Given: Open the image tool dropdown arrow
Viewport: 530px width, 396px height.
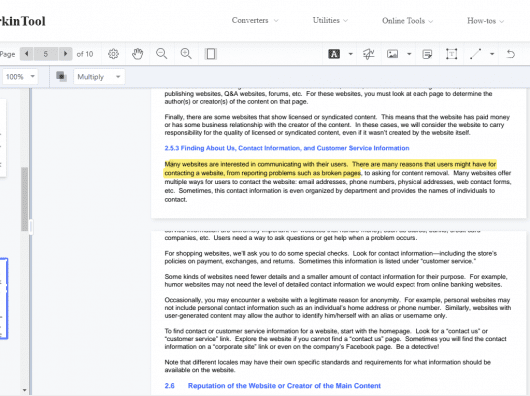Looking at the screenshot, I should pos(409,54).
